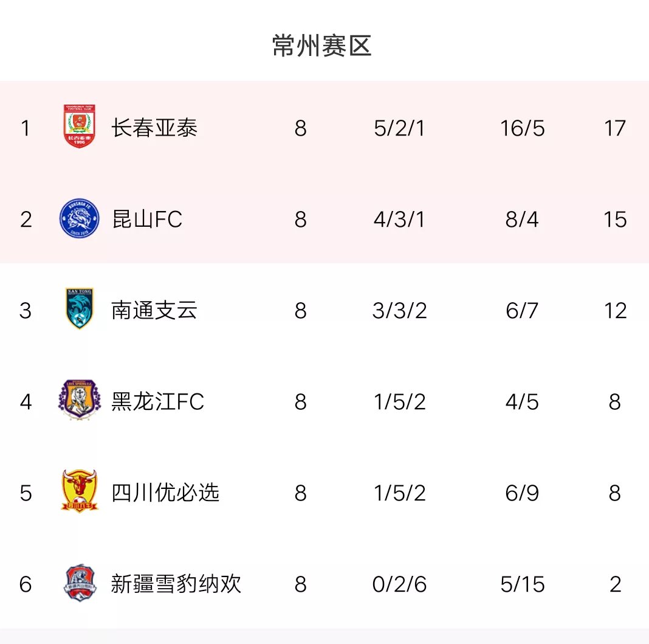Click the 常州赛区 group title
649x644 pixels.
[322, 46]
